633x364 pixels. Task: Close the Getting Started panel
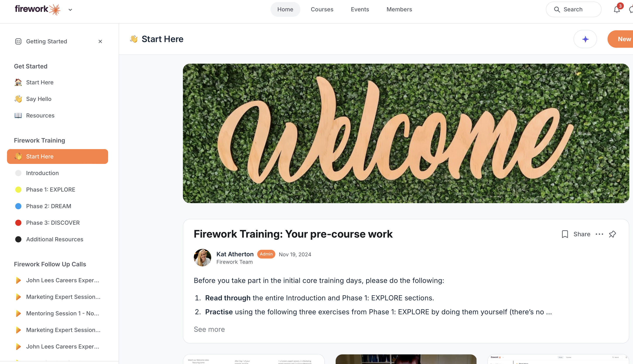tap(100, 41)
